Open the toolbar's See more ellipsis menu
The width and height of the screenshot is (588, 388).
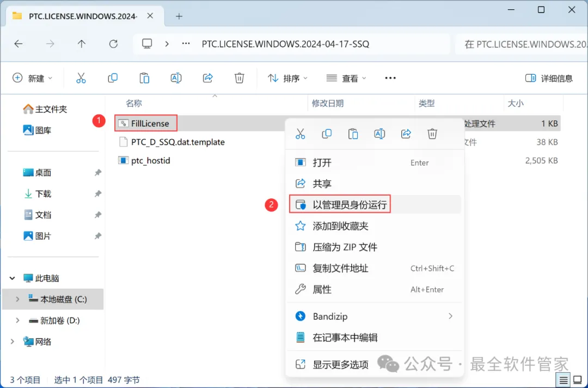[390, 78]
